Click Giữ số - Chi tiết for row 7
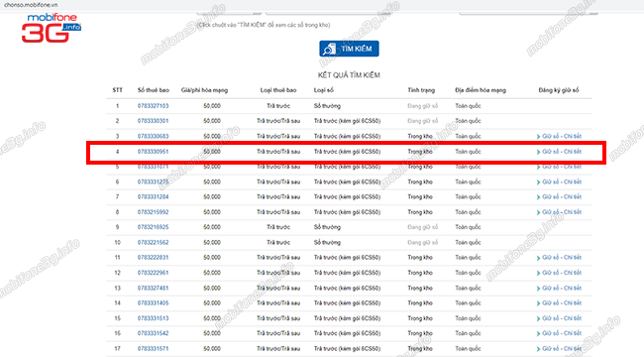The image size is (644, 357). click(559, 196)
